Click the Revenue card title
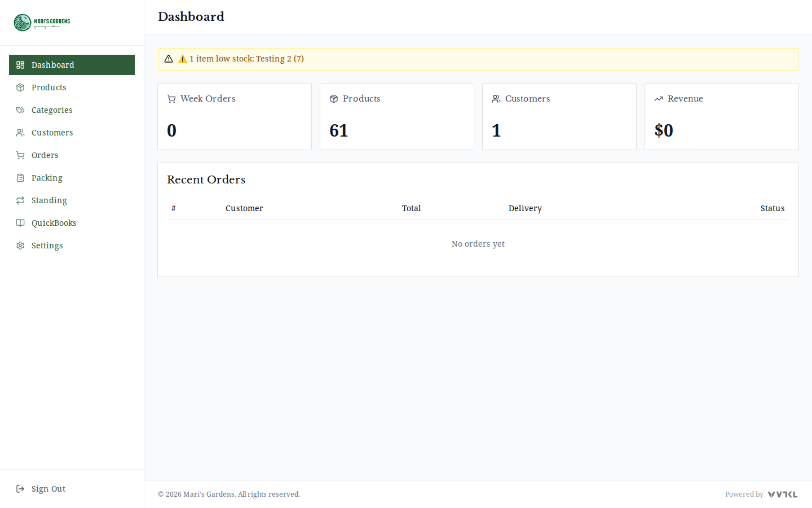The width and height of the screenshot is (812, 508). (x=685, y=99)
